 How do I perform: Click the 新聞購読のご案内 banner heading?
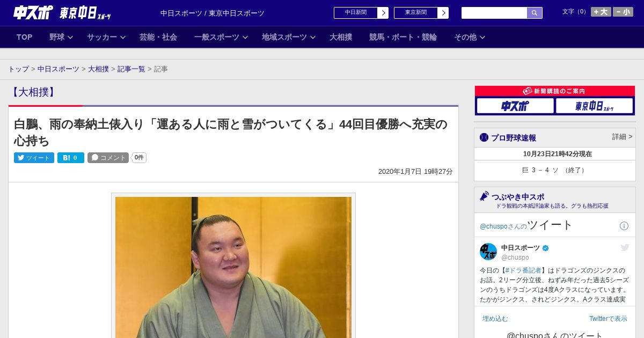tap(554, 91)
